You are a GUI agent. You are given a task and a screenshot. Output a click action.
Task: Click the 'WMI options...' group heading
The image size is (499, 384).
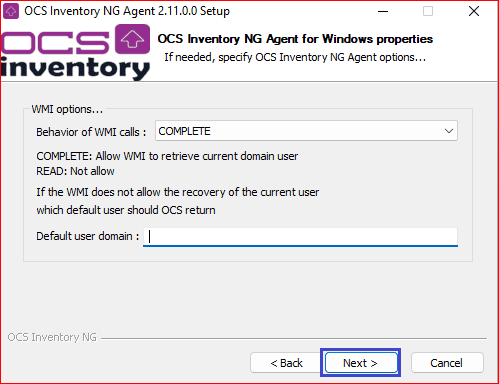point(67,109)
